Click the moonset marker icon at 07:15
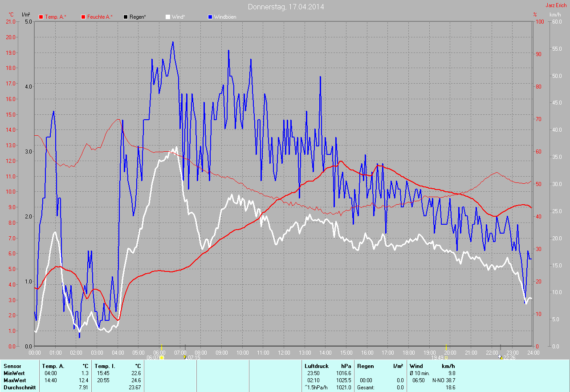The width and height of the screenshot is (570, 392). click(x=185, y=357)
